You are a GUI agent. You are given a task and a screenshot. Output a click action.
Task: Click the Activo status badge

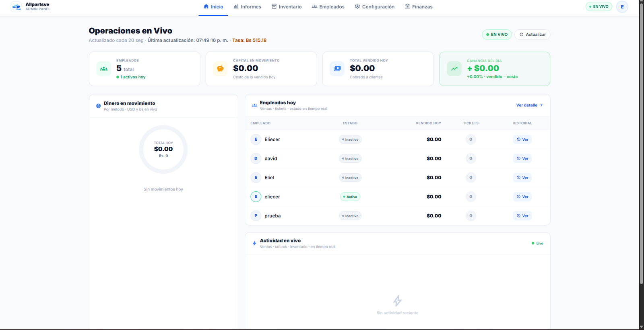click(350, 197)
